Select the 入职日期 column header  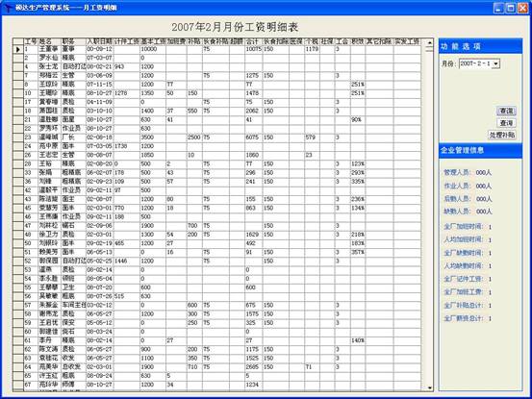99,41
